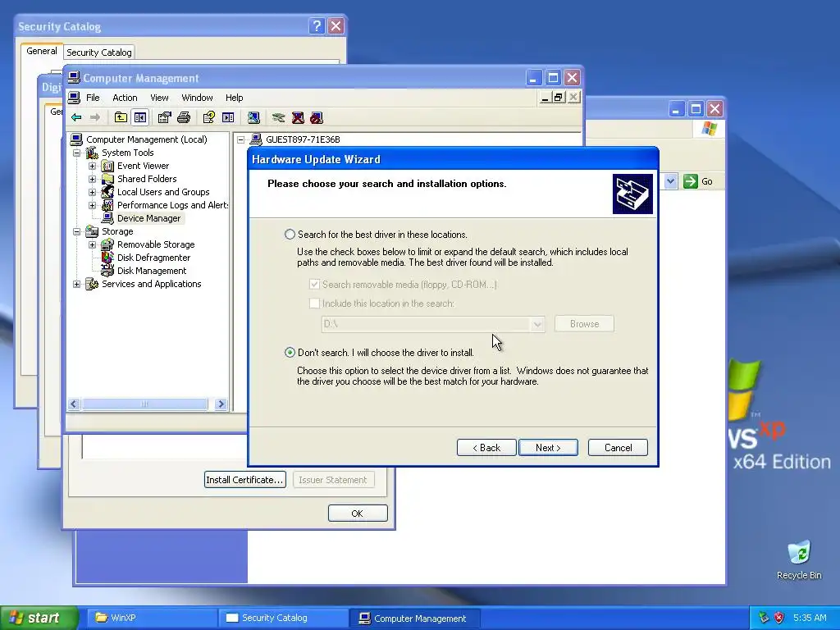This screenshot has height=630, width=840.
Task: Click OK in the certificate dialog
Action: pos(358,514)
